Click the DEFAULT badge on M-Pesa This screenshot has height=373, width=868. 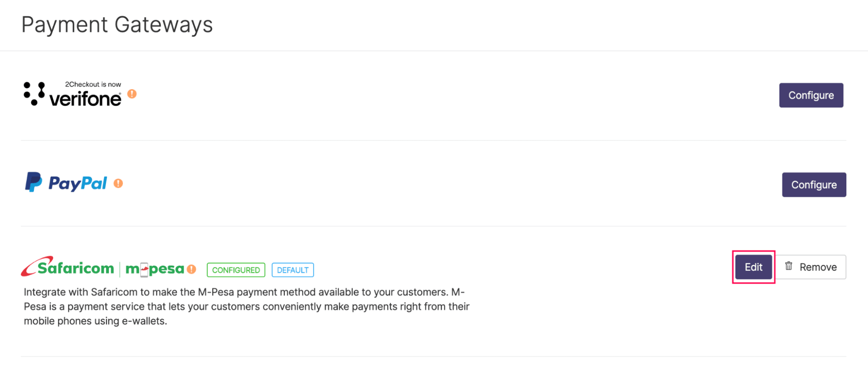pos(293,270)
